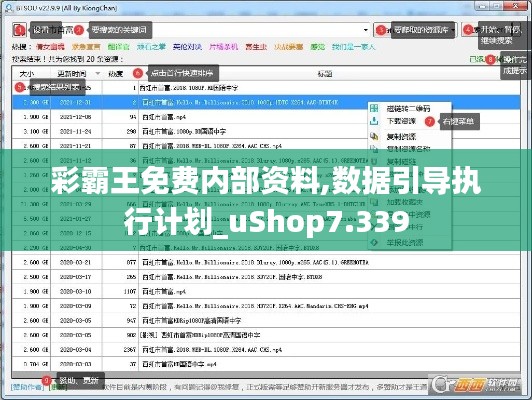Select 磁链转二维码 from the context menu
Viewport: 532px width, 400px height.
(x=408, y=109)
